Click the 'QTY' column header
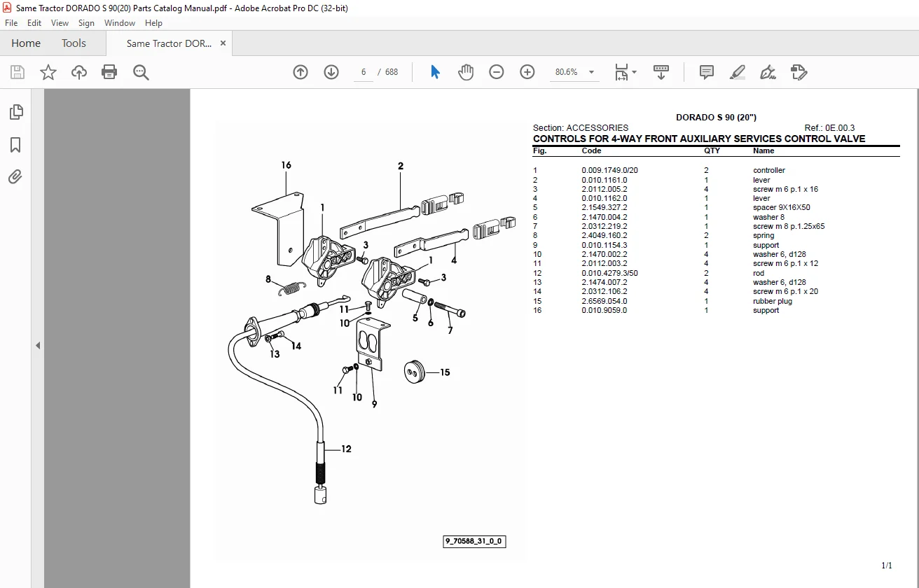This screenshot has height=588, width=919. [x=712, y=150]
